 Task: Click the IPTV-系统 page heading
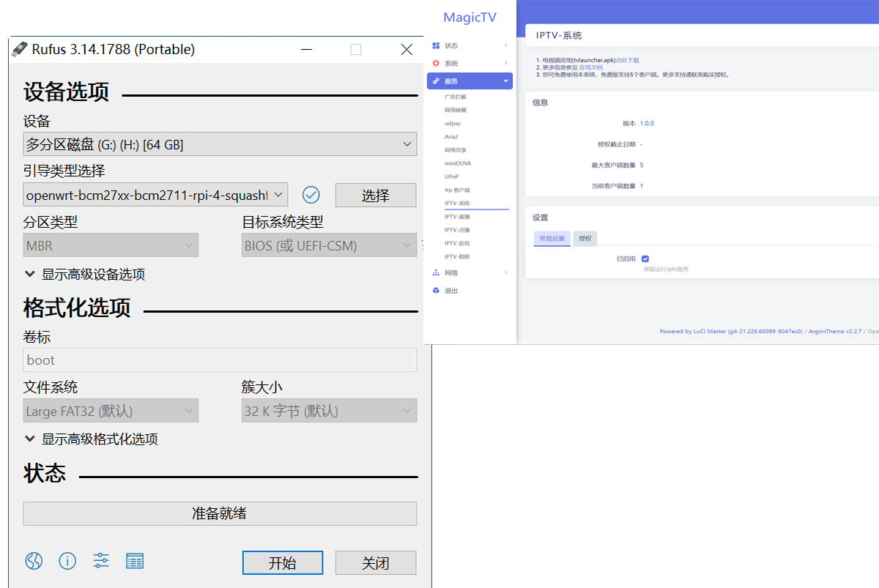coord(559,35)
